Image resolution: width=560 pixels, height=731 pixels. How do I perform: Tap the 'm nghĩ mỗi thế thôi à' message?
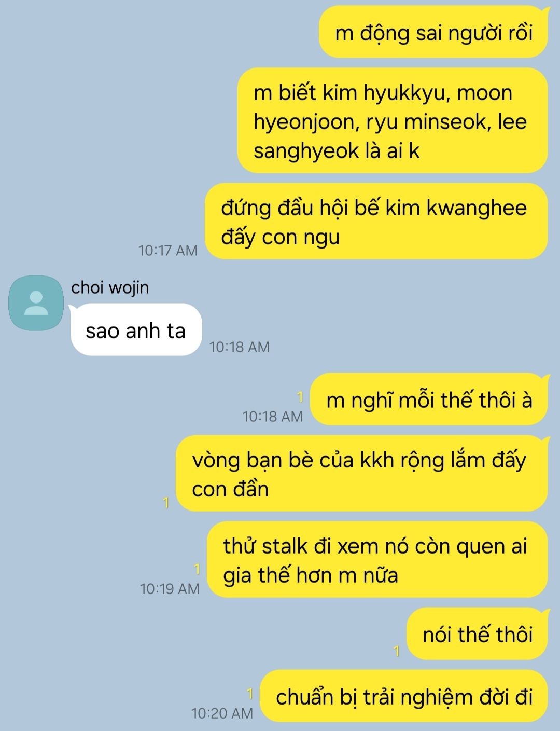[429, 399]
